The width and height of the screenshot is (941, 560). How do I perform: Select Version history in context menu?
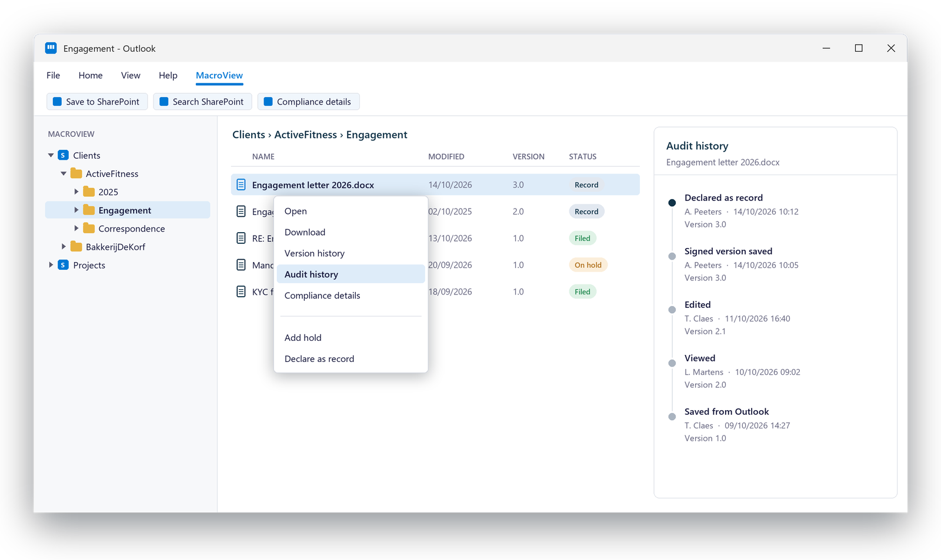coord(351,253)
